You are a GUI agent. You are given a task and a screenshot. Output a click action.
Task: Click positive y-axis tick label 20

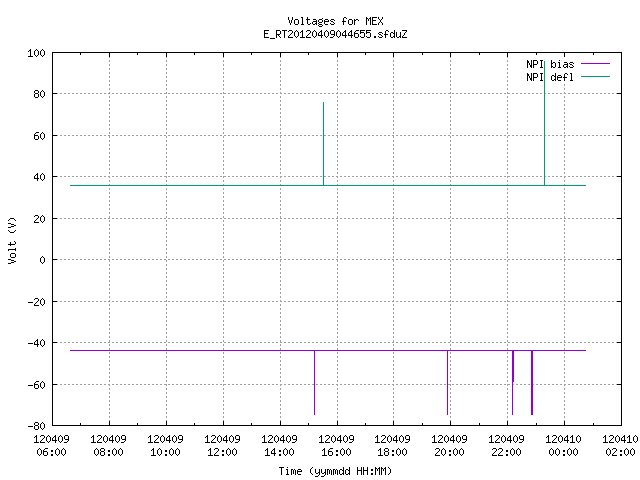pos(39,219)
